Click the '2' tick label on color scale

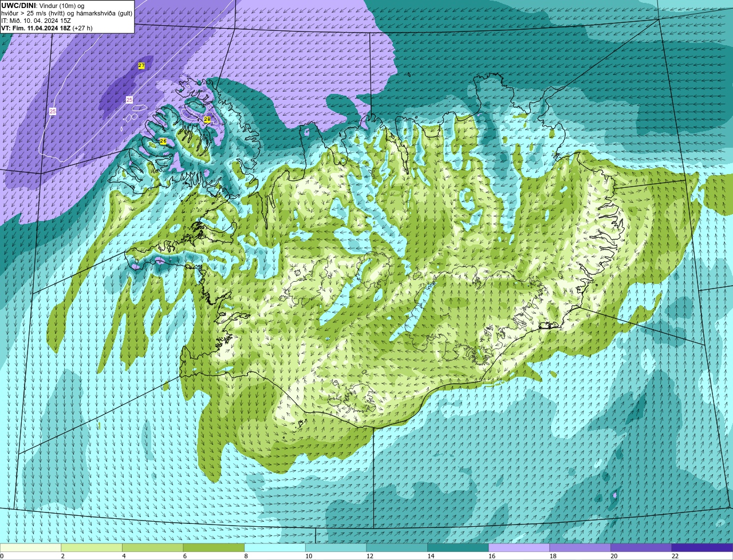[62, 556]
